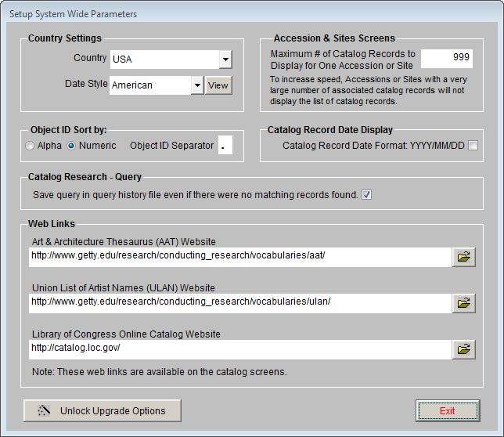Expand the Date Style dropdown arrow
The image size is (504, 437).
(197, 85)
